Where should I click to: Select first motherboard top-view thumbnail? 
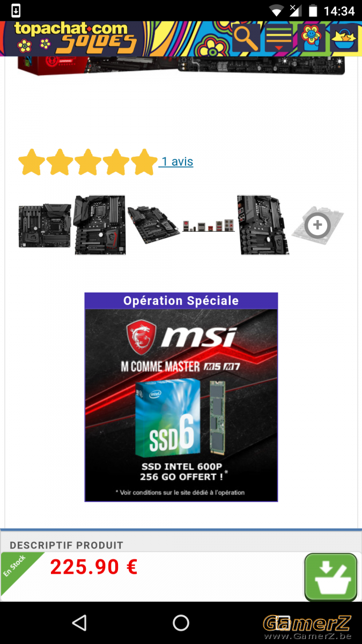[45, 225]
